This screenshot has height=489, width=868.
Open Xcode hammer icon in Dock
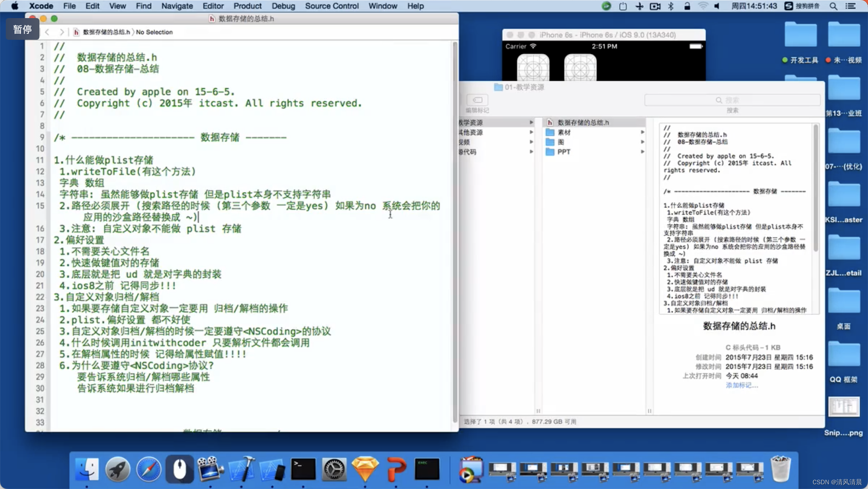(x=242, y=469)
